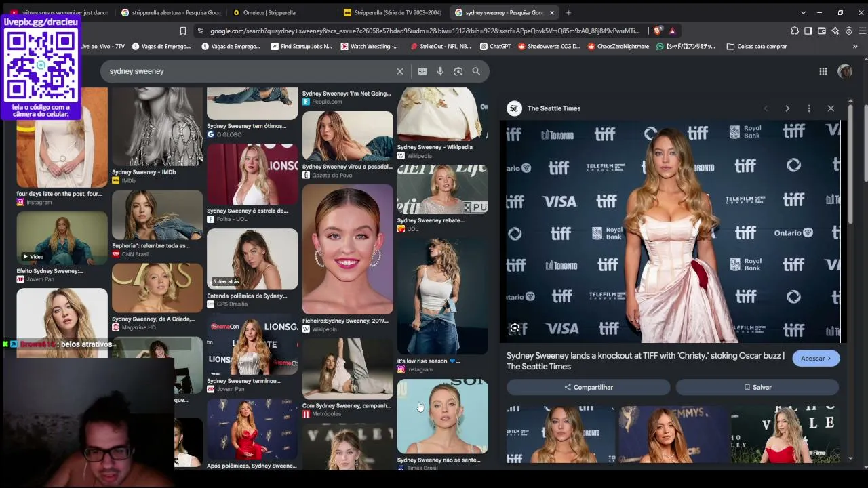Open the extensions puzzle icon

(795, 30)
